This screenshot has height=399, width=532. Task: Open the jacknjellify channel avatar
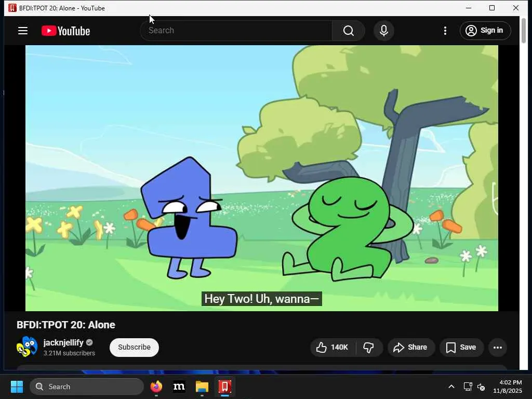click(x=27, y=347)
